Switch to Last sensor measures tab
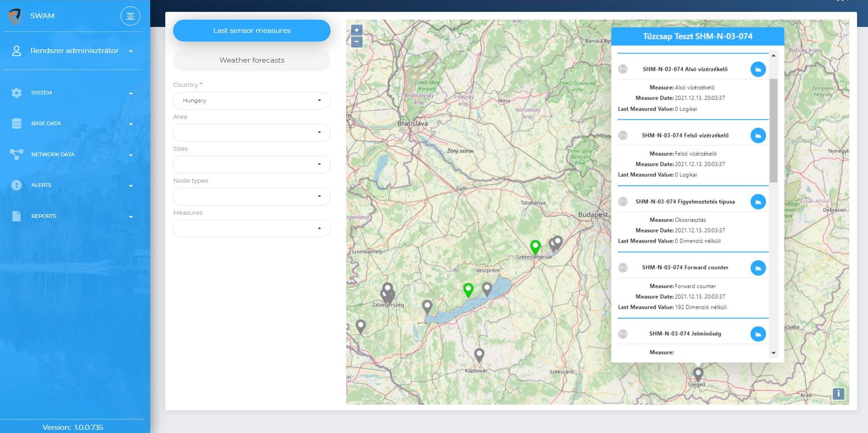The width and height of the screenshot is (868, 433). coord(252,31)
